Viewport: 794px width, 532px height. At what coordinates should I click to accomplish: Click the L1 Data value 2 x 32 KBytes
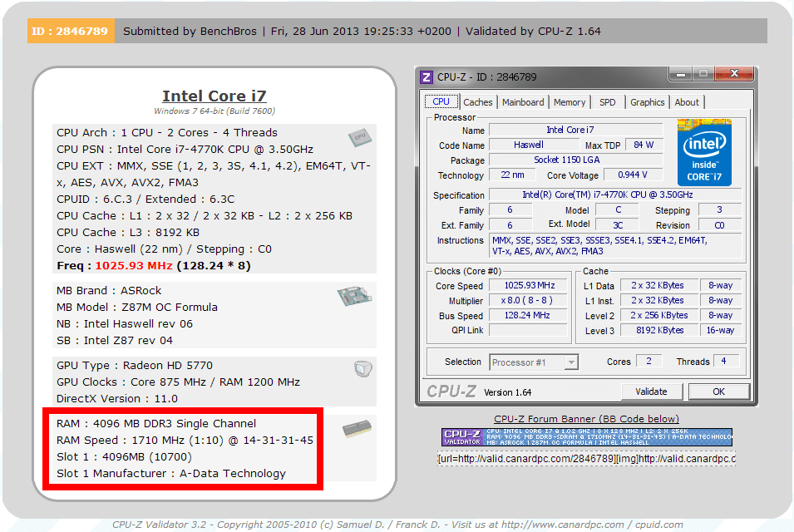(660, 285)
